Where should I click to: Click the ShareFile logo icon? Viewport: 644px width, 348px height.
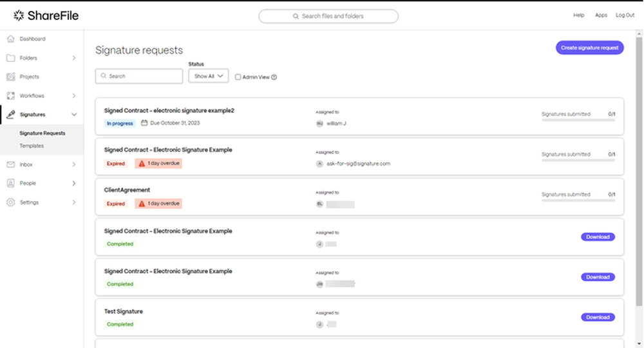19,15
